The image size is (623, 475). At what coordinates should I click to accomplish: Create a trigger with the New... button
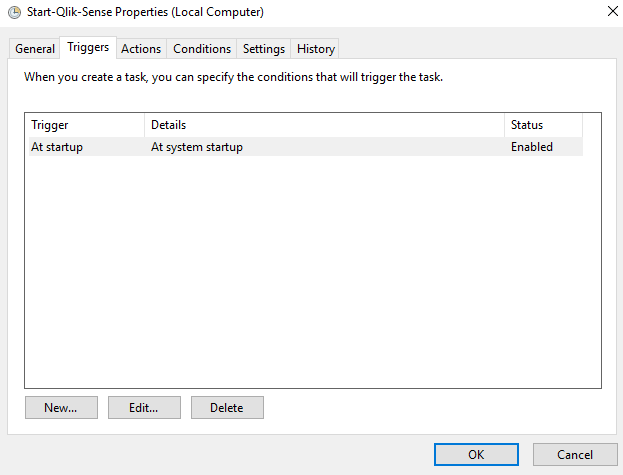(x=61, y=407)
